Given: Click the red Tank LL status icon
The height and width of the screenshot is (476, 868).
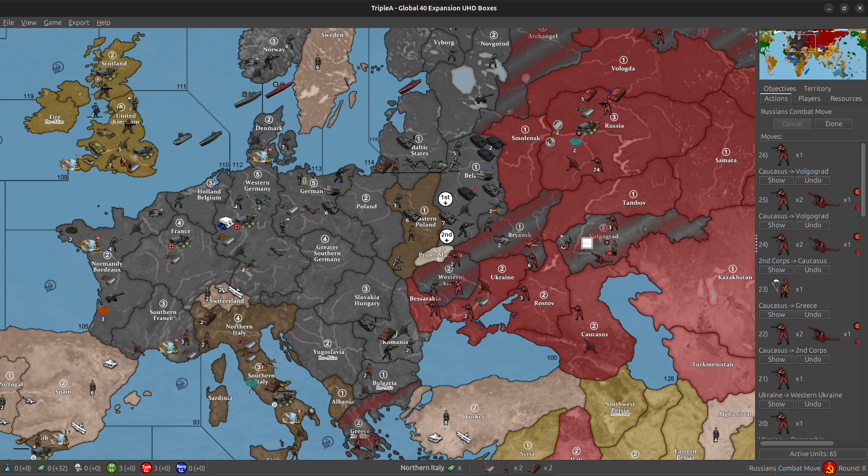Looking at the screenshot, I should coord(147,468).
